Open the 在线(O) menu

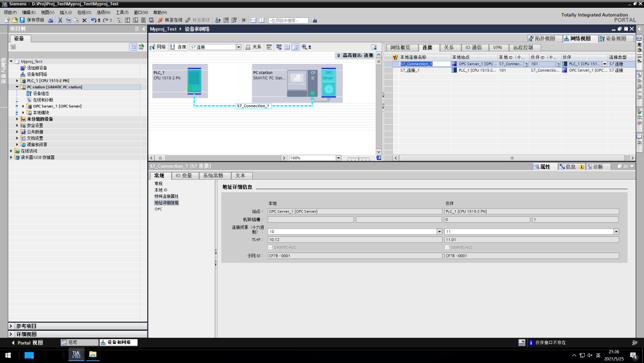(84, 13)
